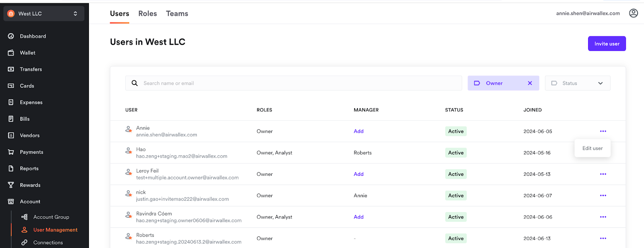This screenshot has height=248, width=644.
Task: Click Add manager link for Ravindra Cóem
Action: (x=358, y=217)
